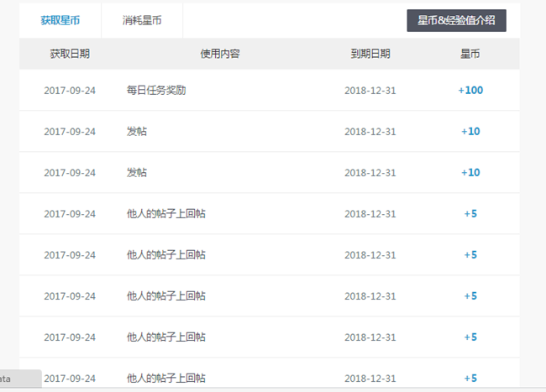The width and height of the screenshot is (546, 392).
Task: Select the second 发帖 entry
Action: tap(137, 173)
